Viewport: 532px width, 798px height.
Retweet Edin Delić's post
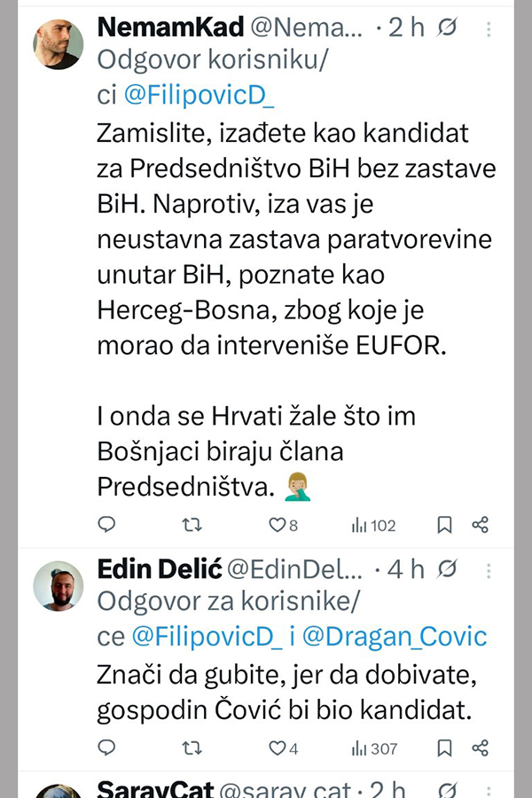(x=192, y=748)
